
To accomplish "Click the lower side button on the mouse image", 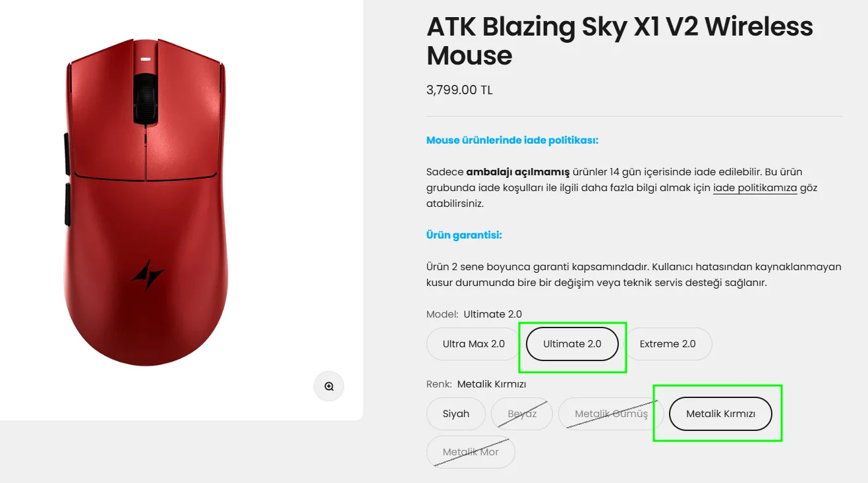I will (67, 204).
